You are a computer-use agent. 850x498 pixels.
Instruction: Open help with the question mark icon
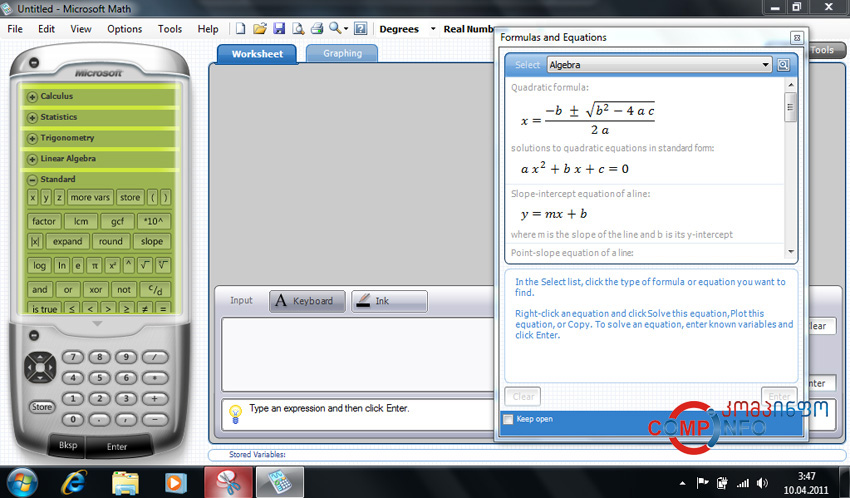point(360,29)
